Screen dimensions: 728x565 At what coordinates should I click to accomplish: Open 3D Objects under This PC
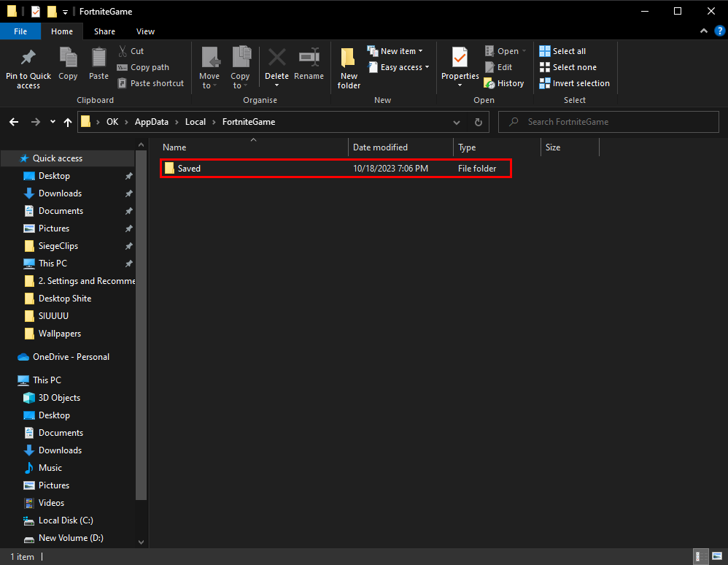pyautogui.click(x=59, y=398)
